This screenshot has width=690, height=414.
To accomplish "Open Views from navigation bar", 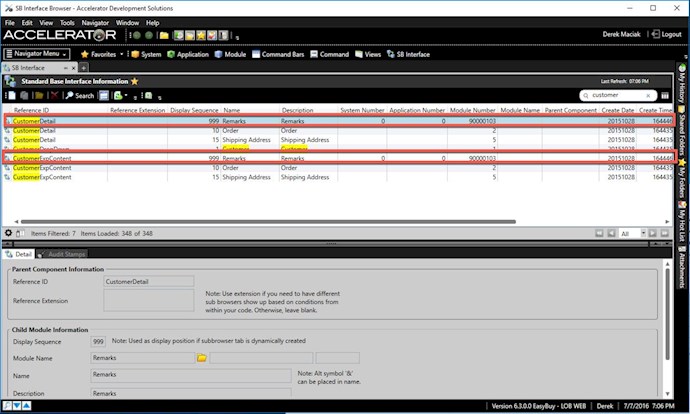I will click(368, 54).
